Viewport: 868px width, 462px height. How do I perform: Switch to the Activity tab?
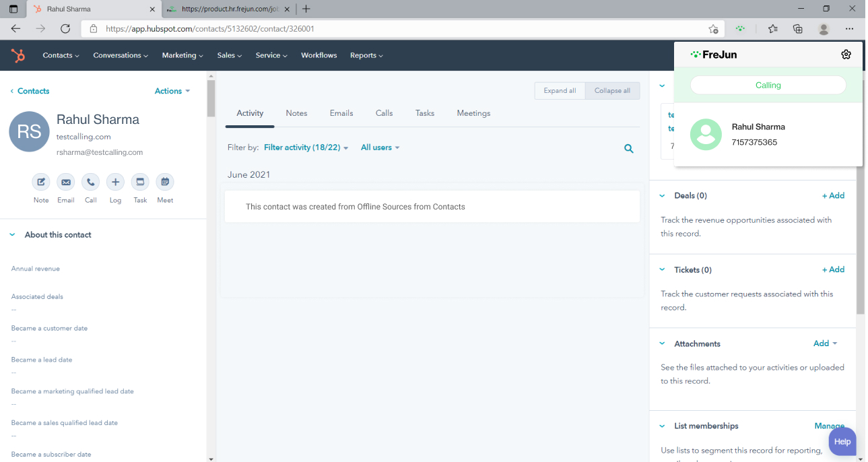tap(250, 113)
